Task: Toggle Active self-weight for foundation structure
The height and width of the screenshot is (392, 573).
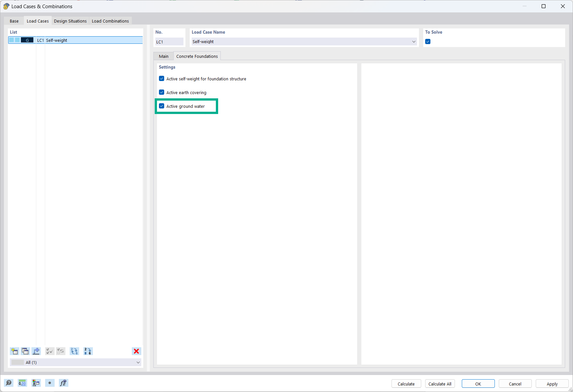Action: [162, 79]
